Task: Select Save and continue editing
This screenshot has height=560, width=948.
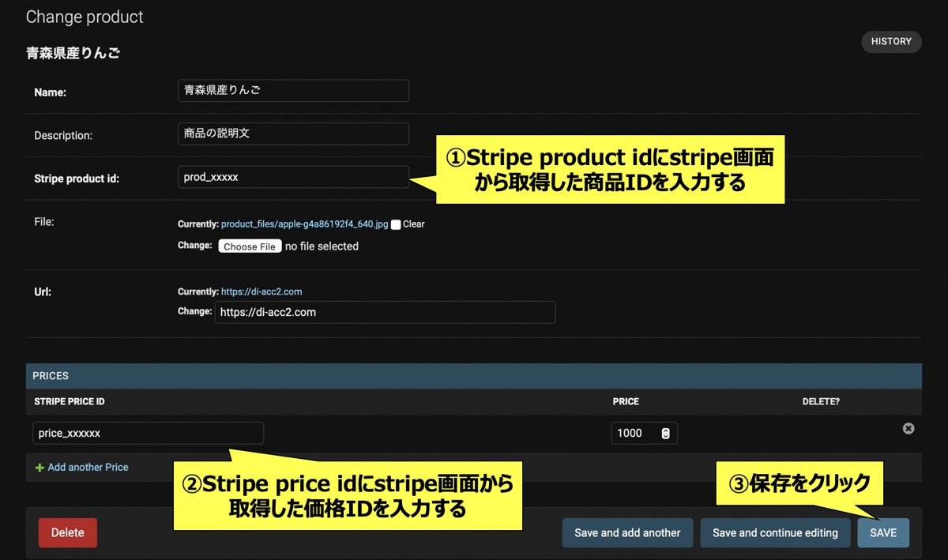Action: (x=775, y=532)
